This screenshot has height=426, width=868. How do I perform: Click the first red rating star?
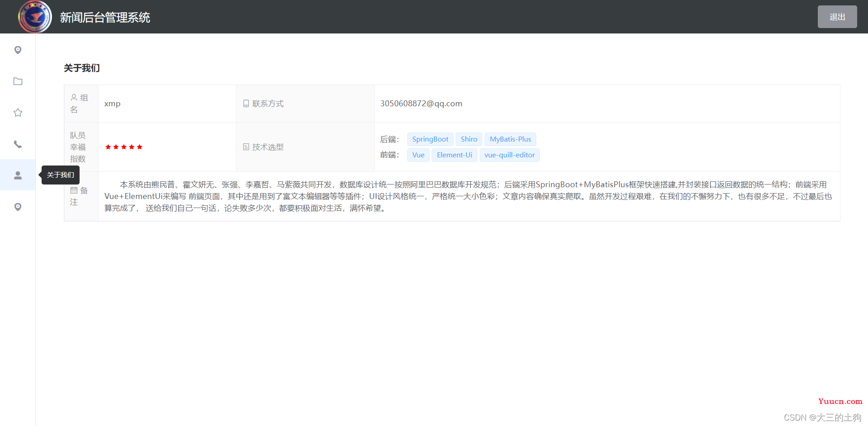click(x=108, y=147)
